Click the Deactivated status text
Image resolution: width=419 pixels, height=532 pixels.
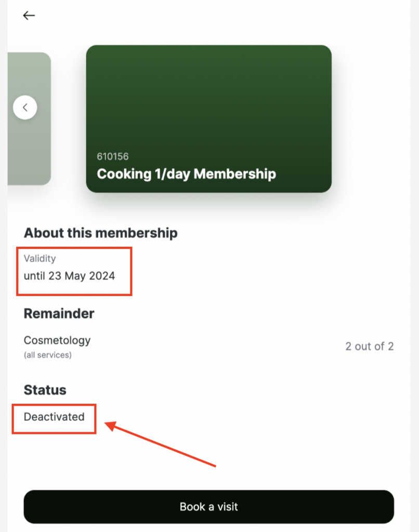click(54, 417)
